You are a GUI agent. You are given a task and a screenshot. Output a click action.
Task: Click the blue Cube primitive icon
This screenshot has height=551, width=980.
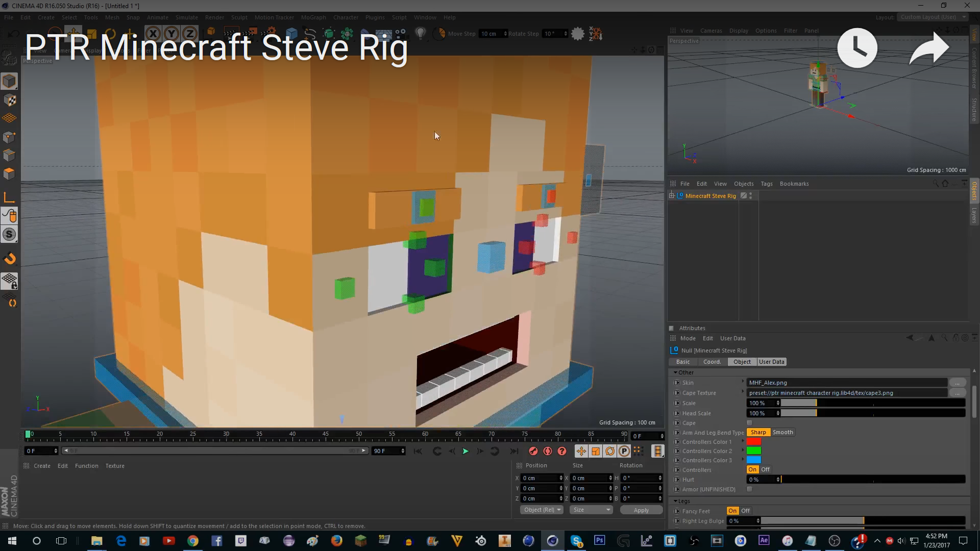coord(291,34)
